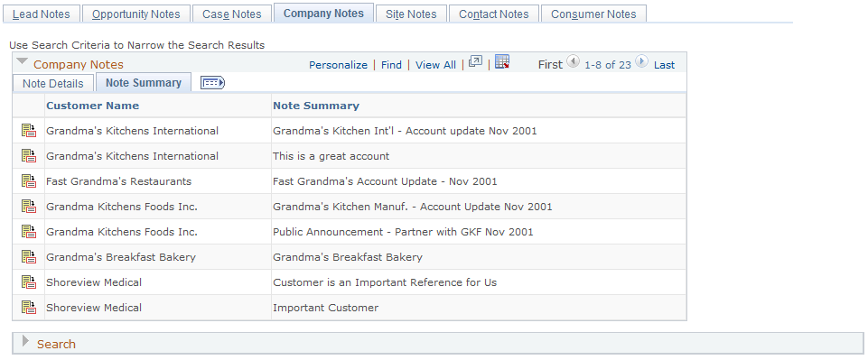Go to previous rows arrow
The image size is (868, 360).
coord(574,61)
